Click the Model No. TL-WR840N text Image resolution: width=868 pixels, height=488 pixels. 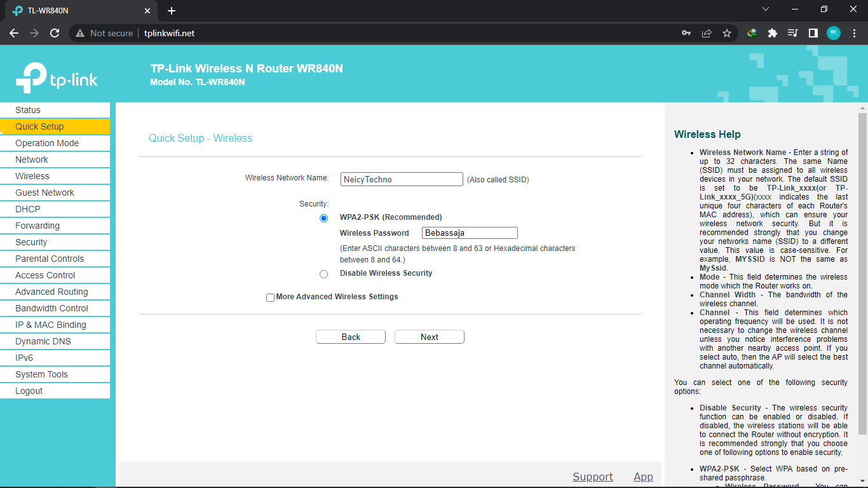(198, 82)
